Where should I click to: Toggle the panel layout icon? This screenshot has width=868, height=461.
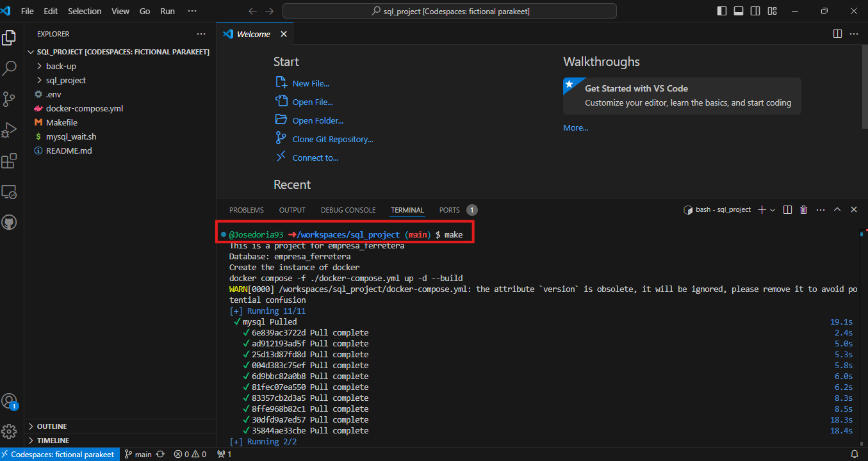tap(739, 11)
